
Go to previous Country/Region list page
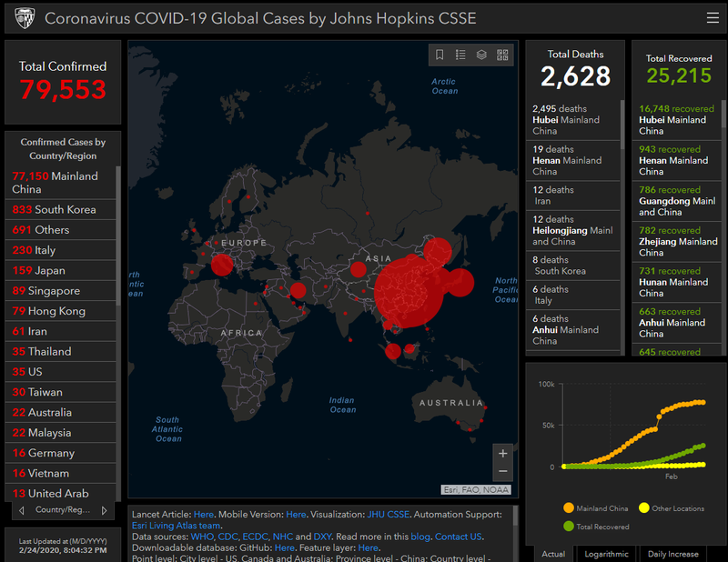point(21,510)
